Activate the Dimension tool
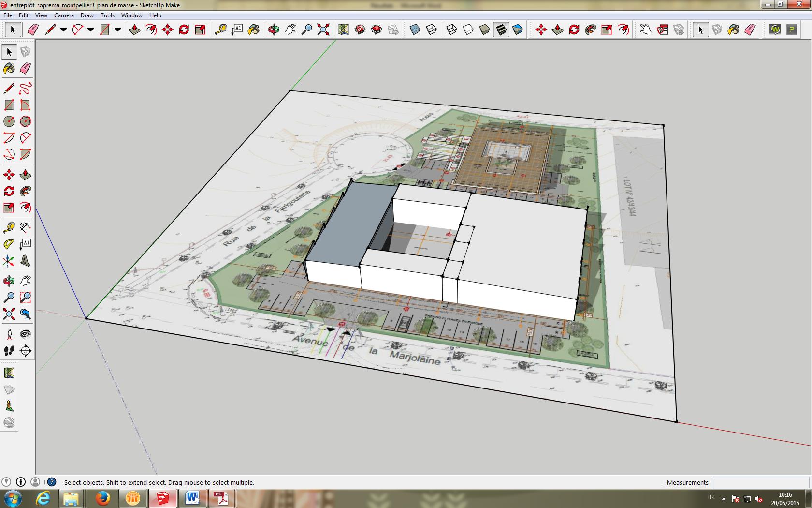Viewport: 812px width, 508px height. [26, 227]
